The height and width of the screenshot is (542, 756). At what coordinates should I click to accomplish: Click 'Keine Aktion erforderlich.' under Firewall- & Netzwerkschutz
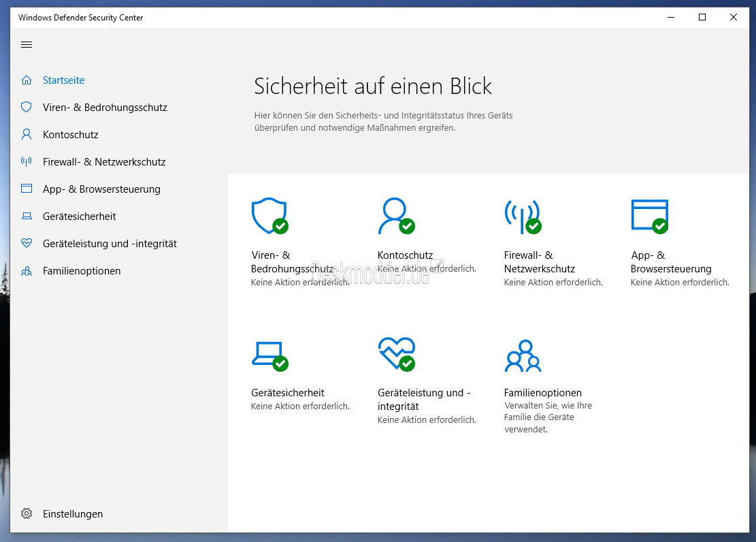tap(553, 283)
